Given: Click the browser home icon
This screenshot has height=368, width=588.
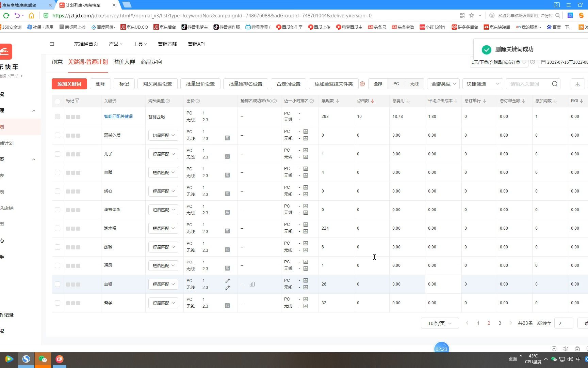Looking at the screenshot, I should (x=31, y=15).
